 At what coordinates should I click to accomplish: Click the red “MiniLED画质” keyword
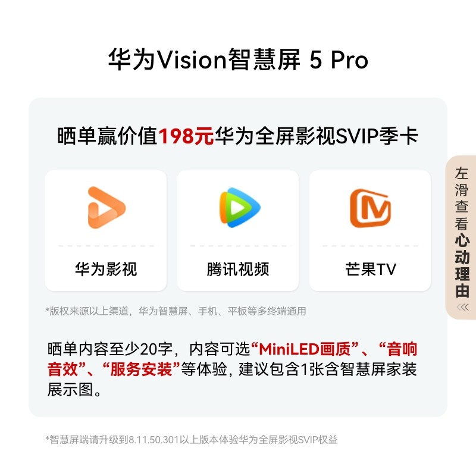pos(305,349)
